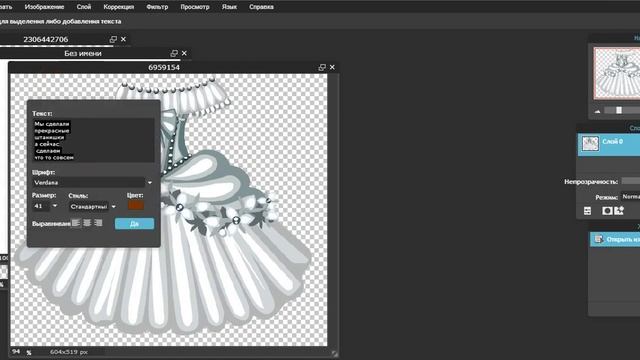Open the Справка menu
640x360 pixels.
tap(261, 7)
